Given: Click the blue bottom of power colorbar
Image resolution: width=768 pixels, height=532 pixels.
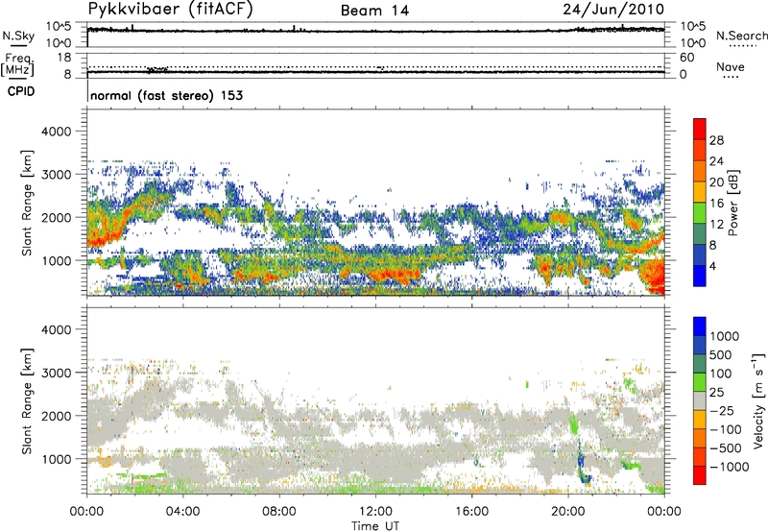Looking at the screenshot, I should click(700, 276).
